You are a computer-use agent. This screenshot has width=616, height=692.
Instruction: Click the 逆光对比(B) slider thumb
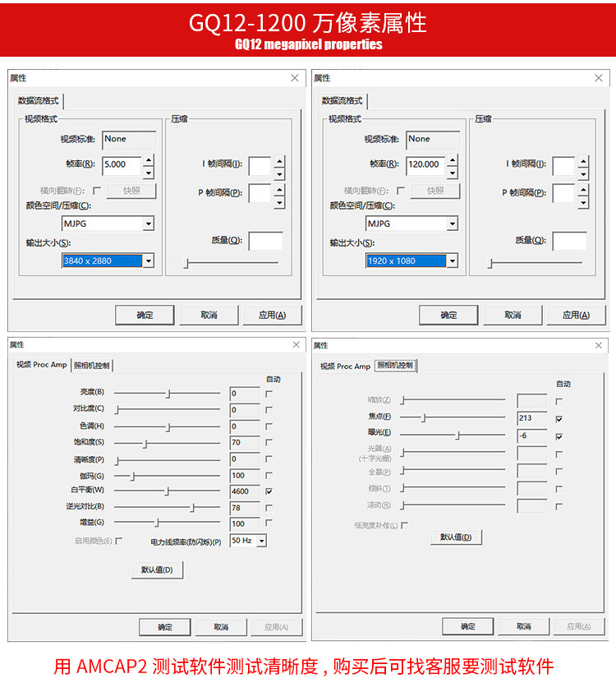coord(192,508)
